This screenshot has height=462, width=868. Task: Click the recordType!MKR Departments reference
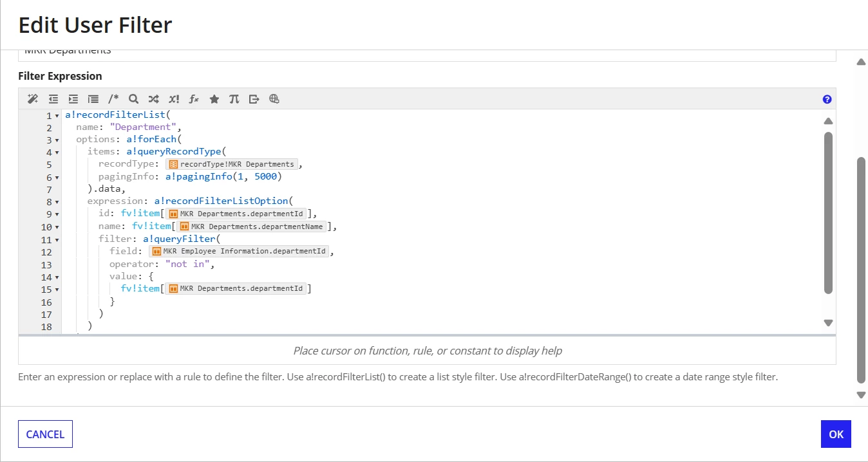[x=231, y=164]
